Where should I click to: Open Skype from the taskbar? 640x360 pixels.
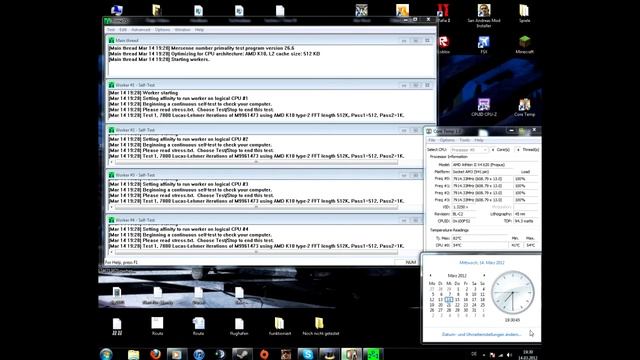click(x=308, y=354)
